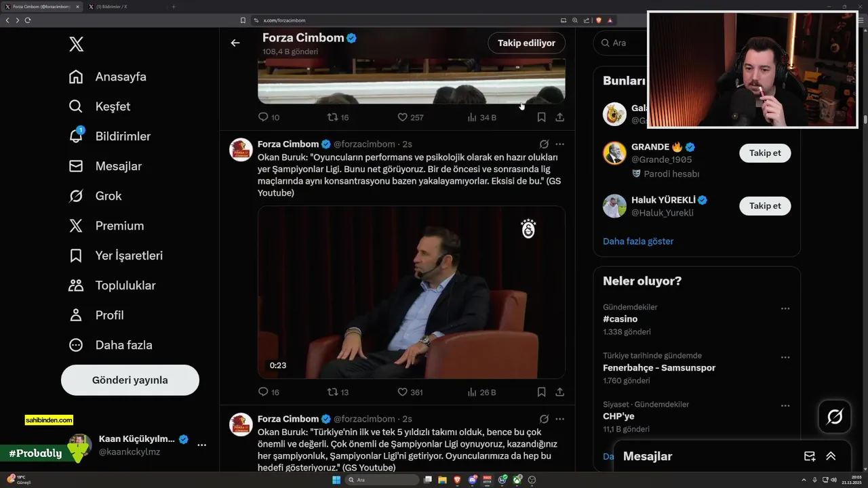The width and height of the screenshot is (868, 488).
Task: Click the browser back button
Action: 7,20
